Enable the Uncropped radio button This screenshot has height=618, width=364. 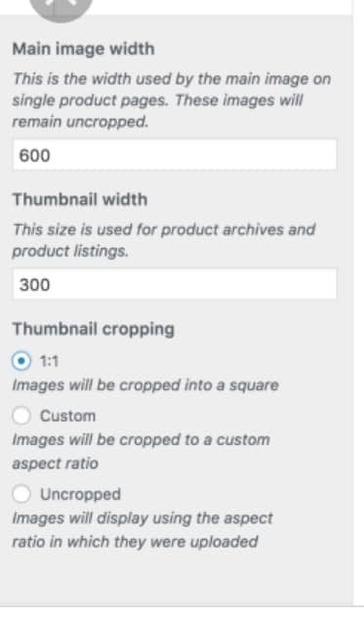pos(21,494)
